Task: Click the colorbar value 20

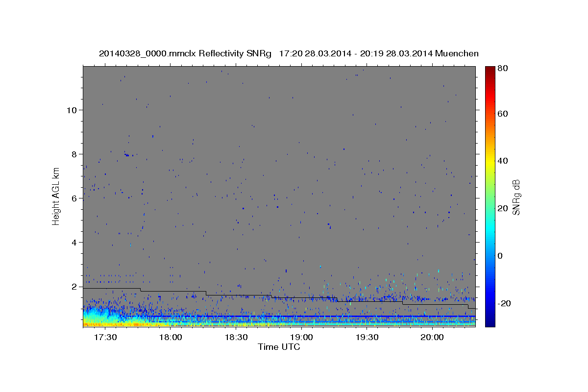Action: click(x=502, y=208)
